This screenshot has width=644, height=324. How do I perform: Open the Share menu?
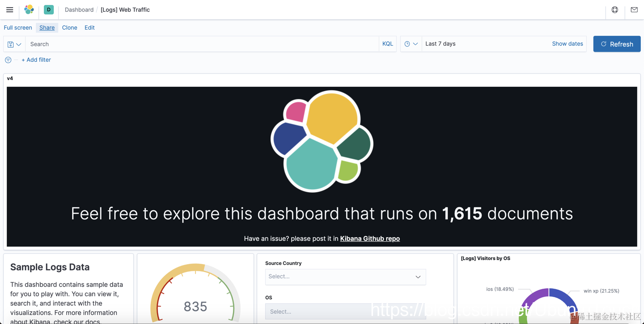(x=47, y=28)
